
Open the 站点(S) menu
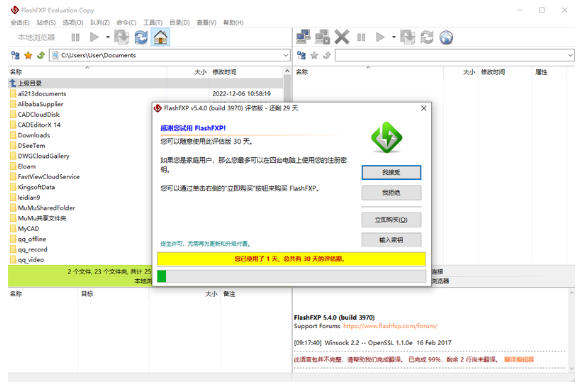(x=46, y=23)
